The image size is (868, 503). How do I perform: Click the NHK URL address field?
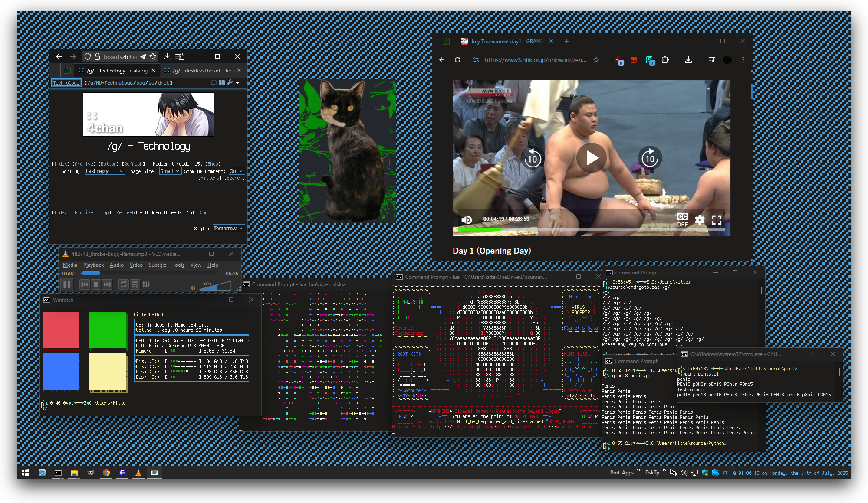coord(536,60)
